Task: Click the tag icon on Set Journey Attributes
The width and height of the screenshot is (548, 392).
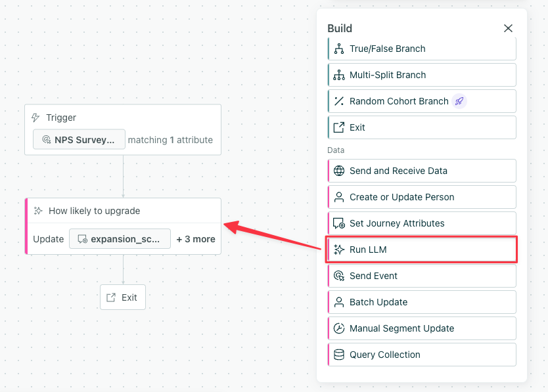Action: click(x=339, y=223)
